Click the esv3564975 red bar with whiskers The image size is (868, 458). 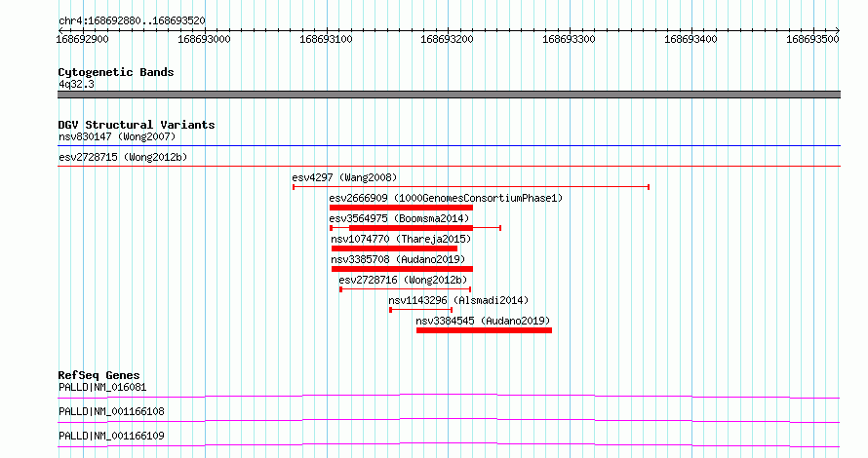point(415,228)
